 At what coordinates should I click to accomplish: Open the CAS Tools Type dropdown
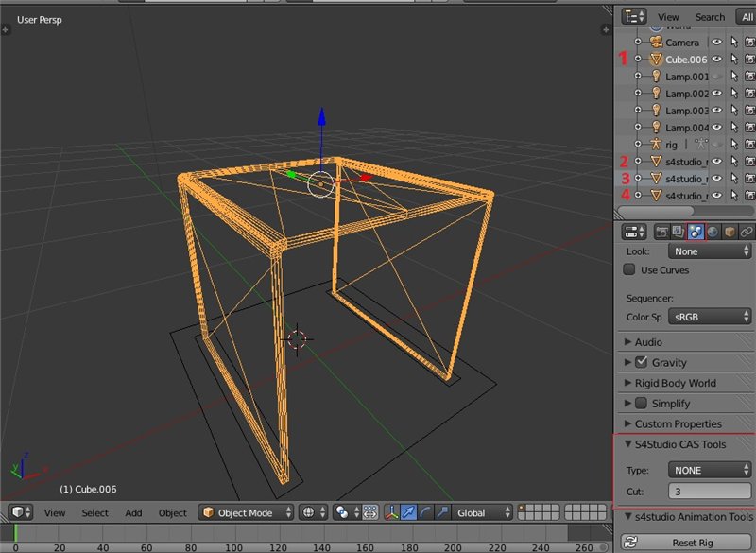[710, 470]
